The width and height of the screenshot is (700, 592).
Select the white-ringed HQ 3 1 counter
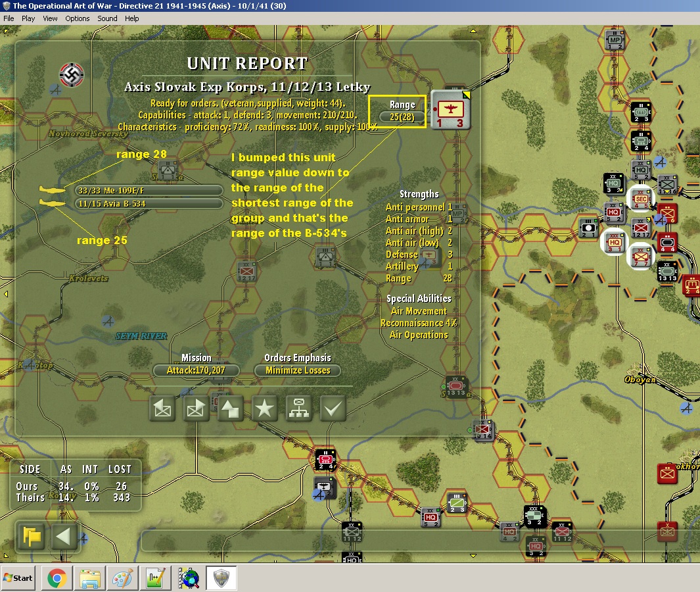[615, 243]
